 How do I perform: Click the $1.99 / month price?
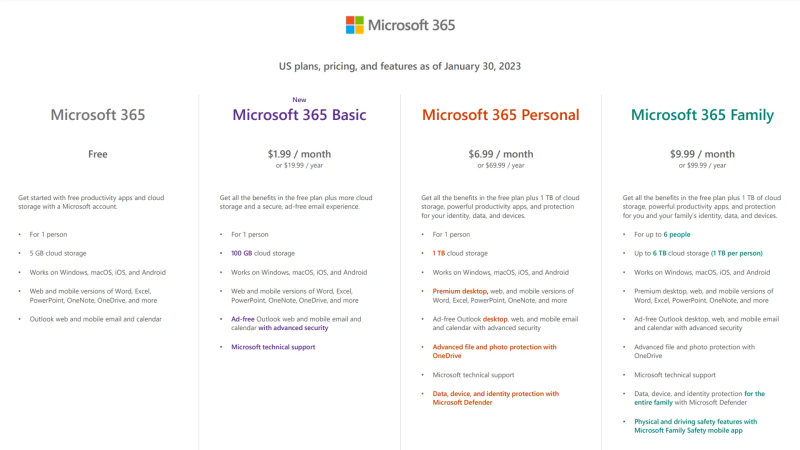[x=299, y=154]
